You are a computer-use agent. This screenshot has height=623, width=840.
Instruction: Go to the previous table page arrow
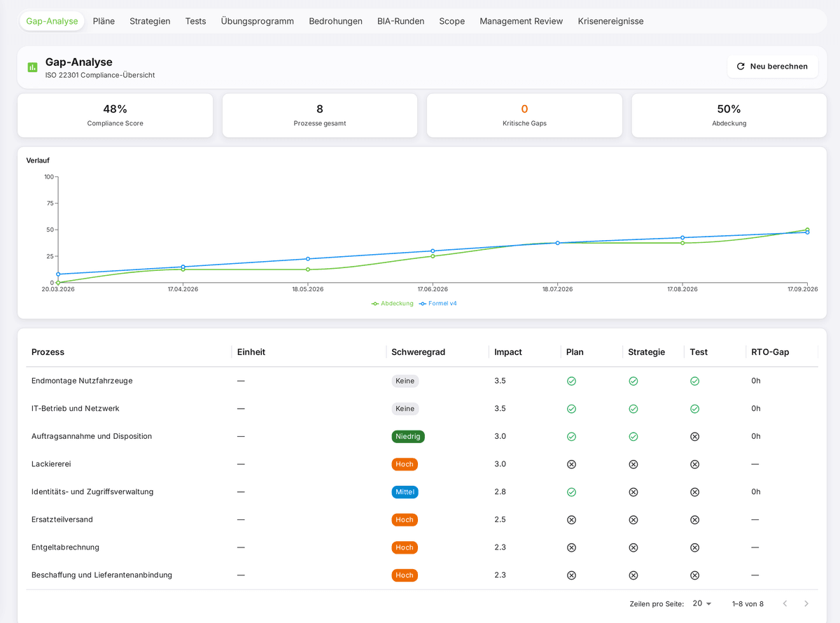[x=785, y=603]
